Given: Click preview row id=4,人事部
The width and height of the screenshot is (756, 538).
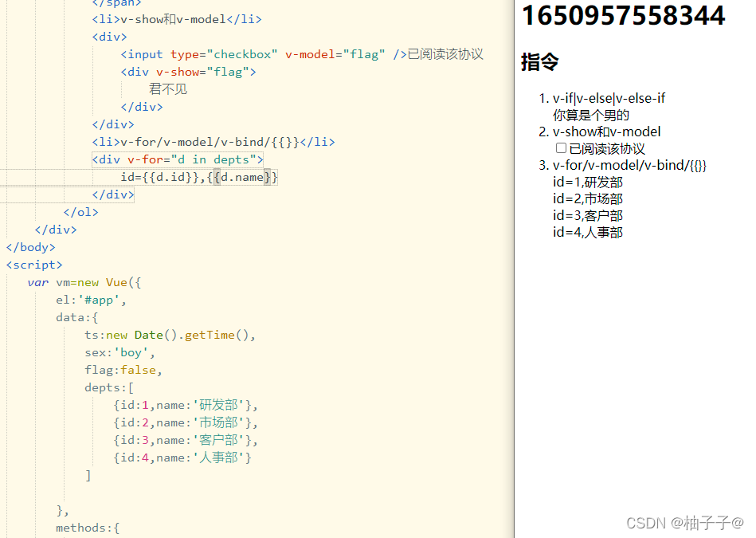Looking at the screenshot, I should [x=588, y=233].
